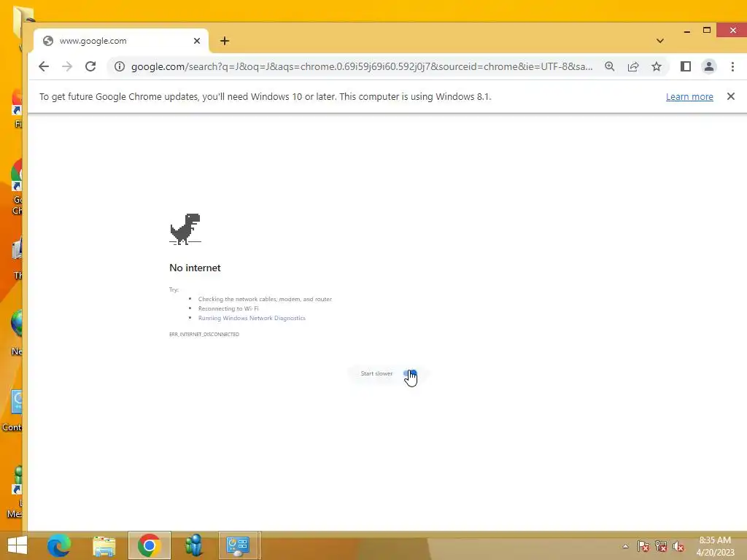
Task: Select the www.google.com tab
Action: point(121,41)
